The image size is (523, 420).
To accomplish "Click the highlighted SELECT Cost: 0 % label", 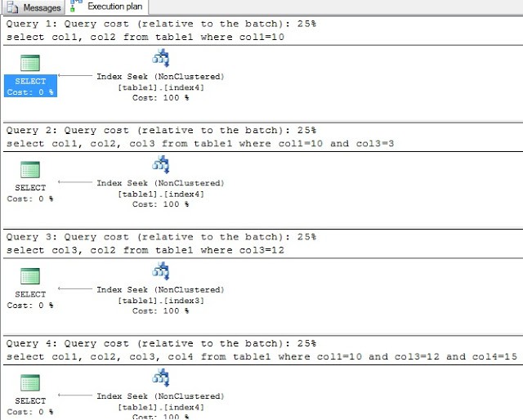I will click(30, 87).
